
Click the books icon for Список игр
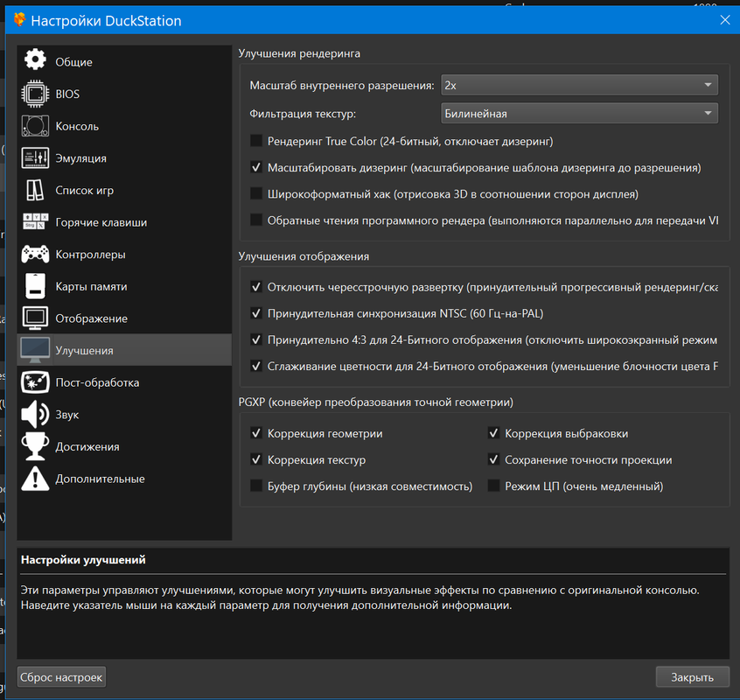point(35,190)
